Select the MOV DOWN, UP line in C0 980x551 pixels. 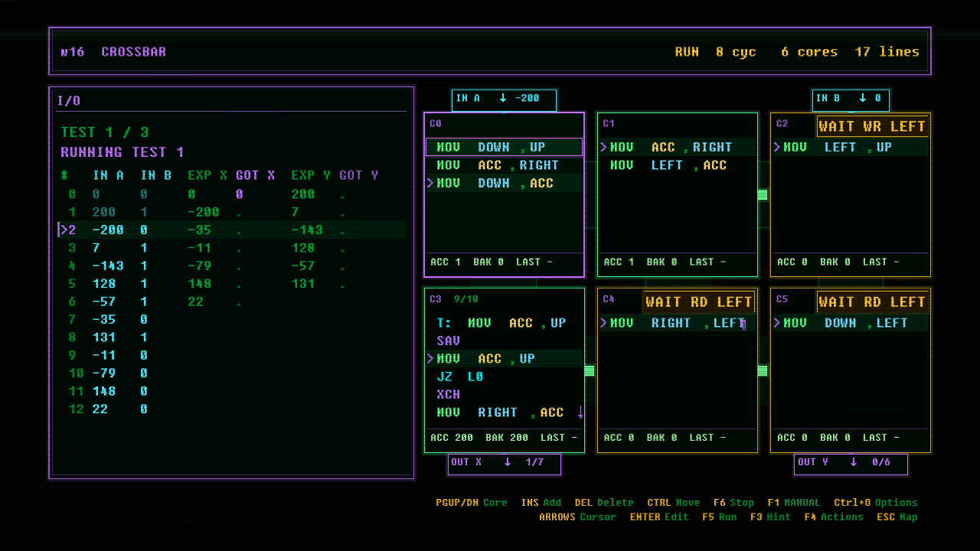coord(505,147)
